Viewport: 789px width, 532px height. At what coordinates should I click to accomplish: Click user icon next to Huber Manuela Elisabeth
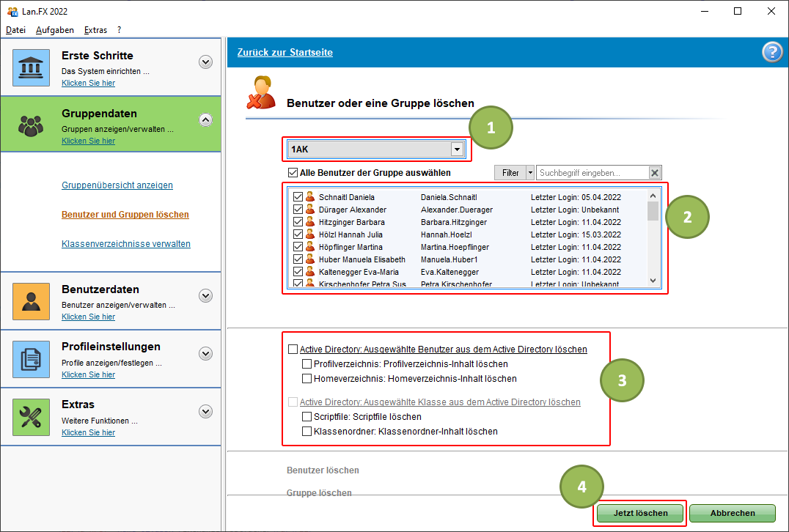310,259
